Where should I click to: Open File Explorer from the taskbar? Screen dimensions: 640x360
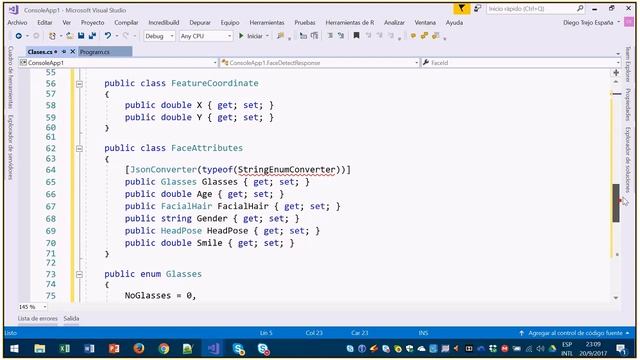coord(40,349)
